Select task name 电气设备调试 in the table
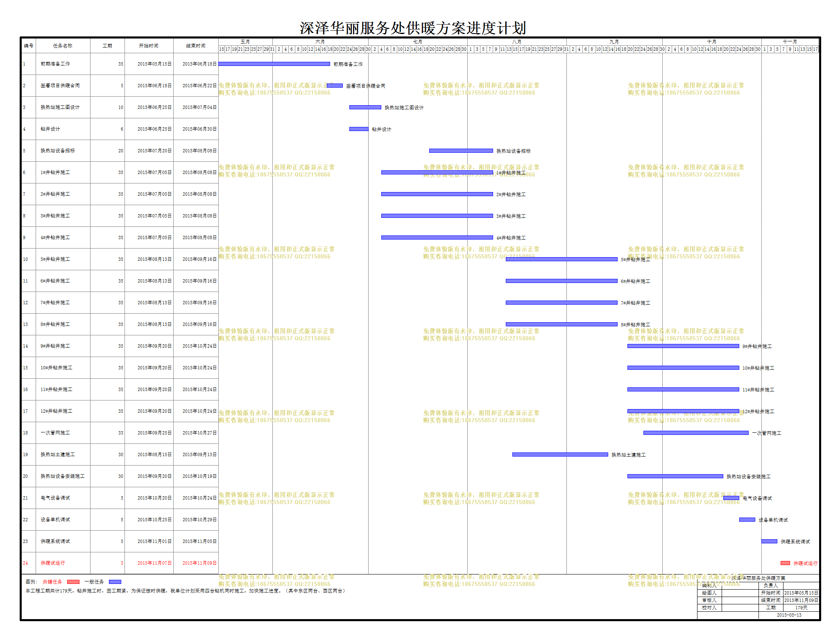Screen dimensions: 840x640 point(55,498)
